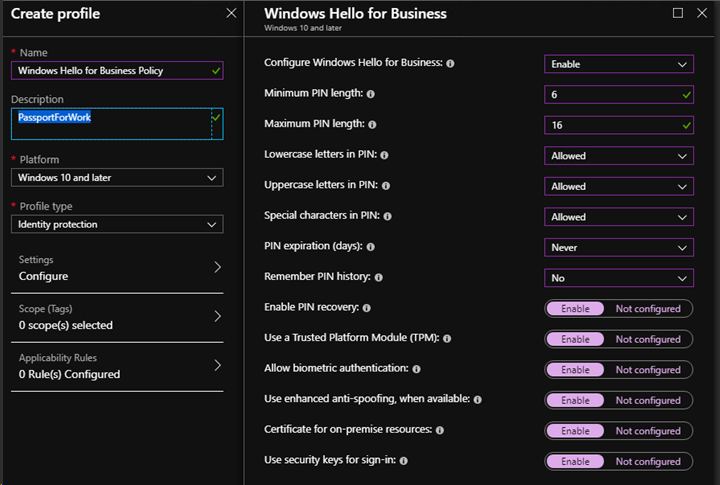Viewport: 720px width, 485px height.
Task: Show info for Use a Trusted Platform Module
Action: point(447,338)
